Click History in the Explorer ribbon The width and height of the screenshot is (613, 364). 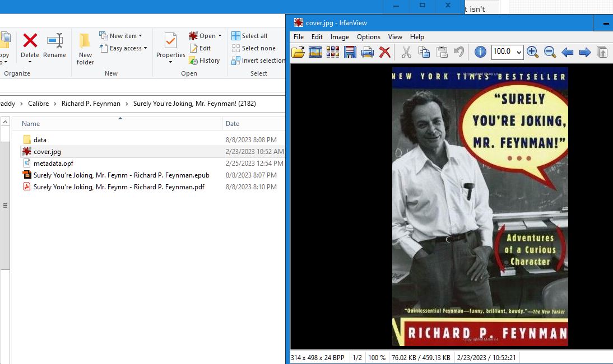(205, 60)
